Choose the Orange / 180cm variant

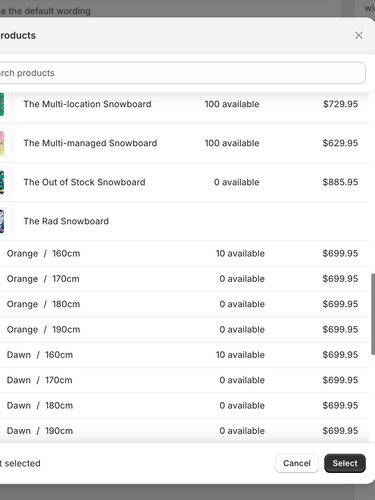click(x=184, y=304)
